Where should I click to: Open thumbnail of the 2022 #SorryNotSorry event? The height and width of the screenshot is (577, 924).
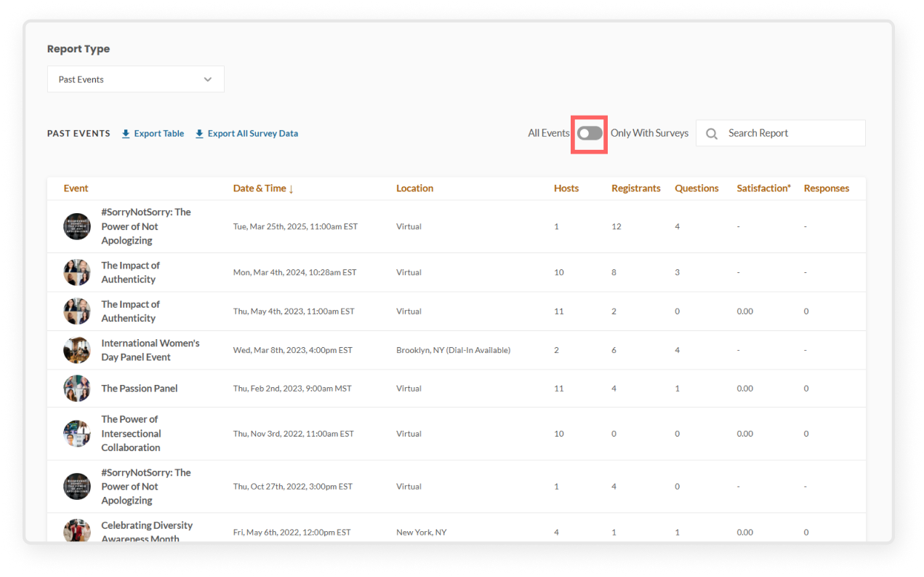77,487
